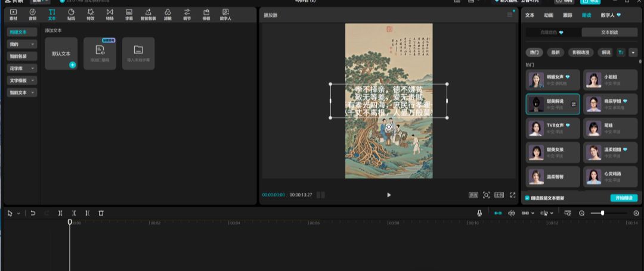Select the 小姐姐 voice card
The height and width of the screenshot is (271, 644).
[611, 80]
